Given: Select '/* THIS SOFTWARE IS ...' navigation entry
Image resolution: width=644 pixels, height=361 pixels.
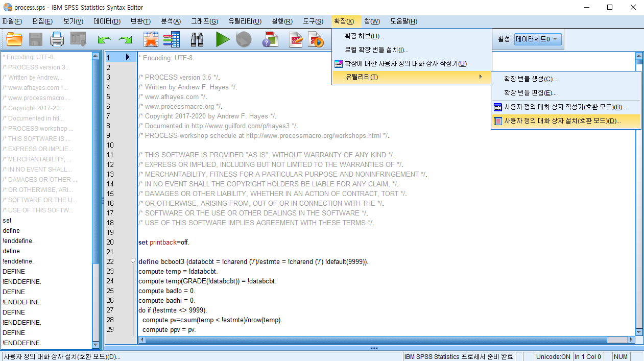Looking at the screenshot, I should coord(37,139).
